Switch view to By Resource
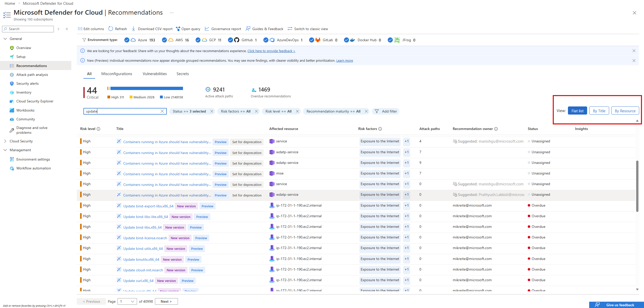The image size is (644, 308). tap(625, 111)
